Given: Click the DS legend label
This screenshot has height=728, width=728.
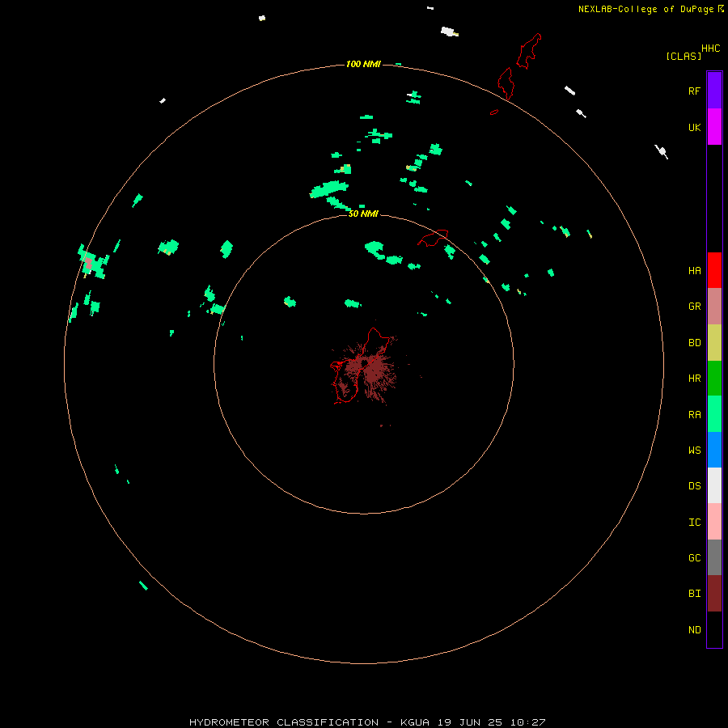Looking at the screenshot, I should [694, 486].
